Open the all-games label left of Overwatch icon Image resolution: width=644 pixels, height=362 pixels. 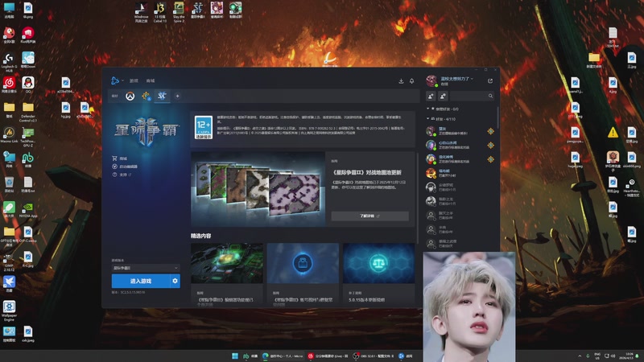coord(115,96)
